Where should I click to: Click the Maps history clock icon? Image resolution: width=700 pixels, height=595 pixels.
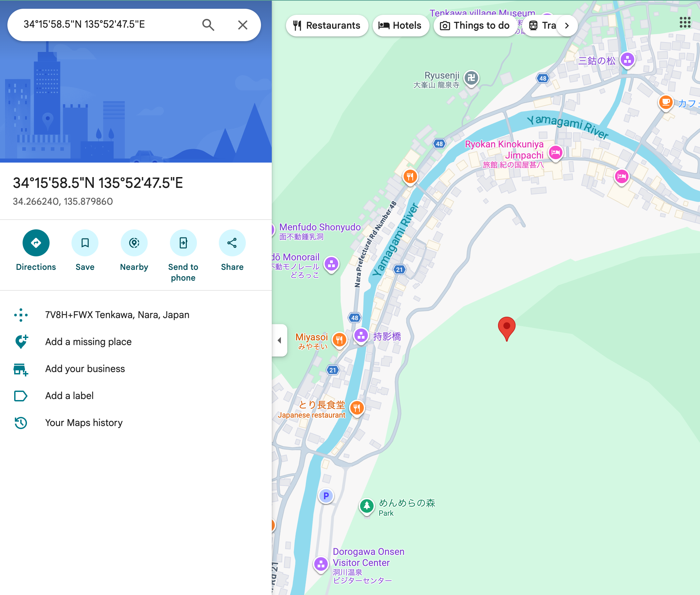click(21, 423)
